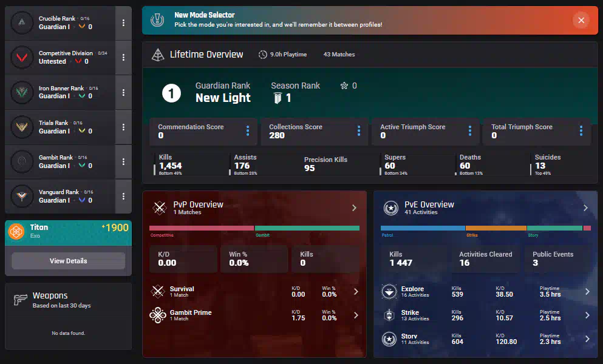Click the Trials Rank emblem icon
Screen dimensions: 603x364
point(22,127)
